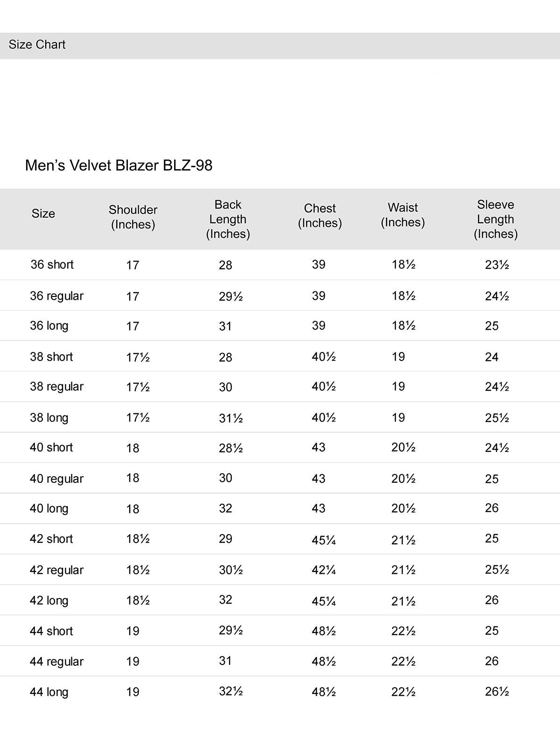
Task: Select the 42 short size label
Action: pyautogui.click(x=51, y=539)
